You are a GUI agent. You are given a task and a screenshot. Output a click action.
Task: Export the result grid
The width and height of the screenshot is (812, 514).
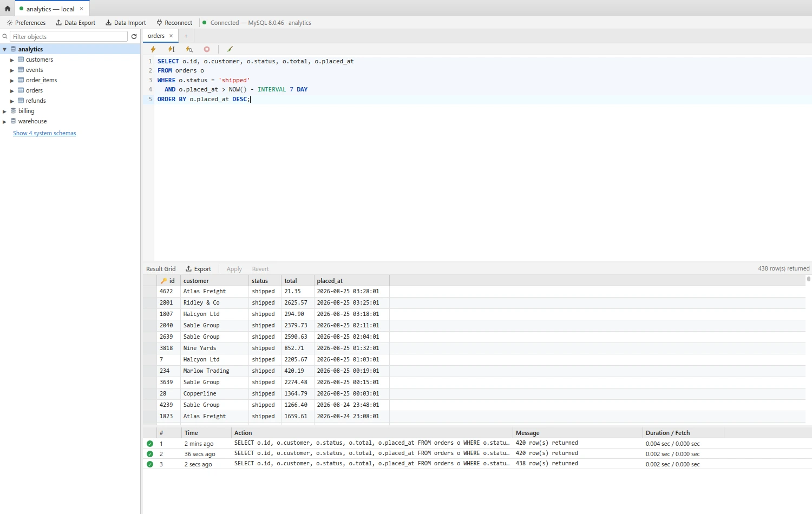pyautogui.click(x=198, y=269)
